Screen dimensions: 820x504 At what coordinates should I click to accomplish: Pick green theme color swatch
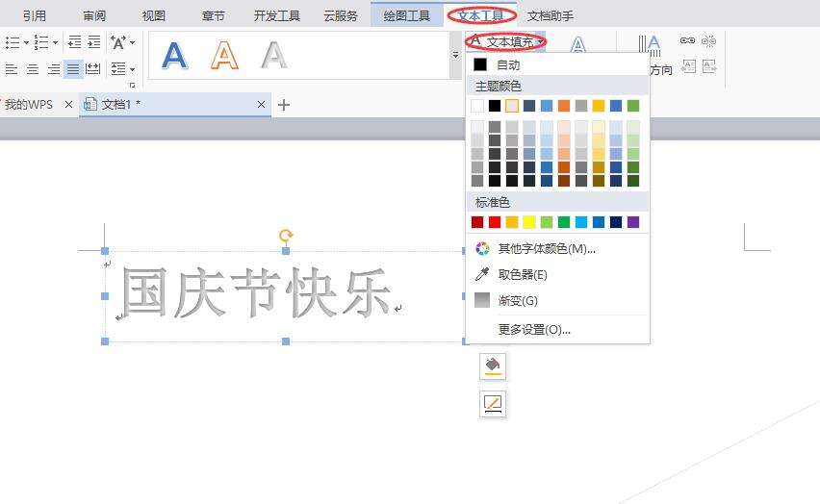coord(633,106)
